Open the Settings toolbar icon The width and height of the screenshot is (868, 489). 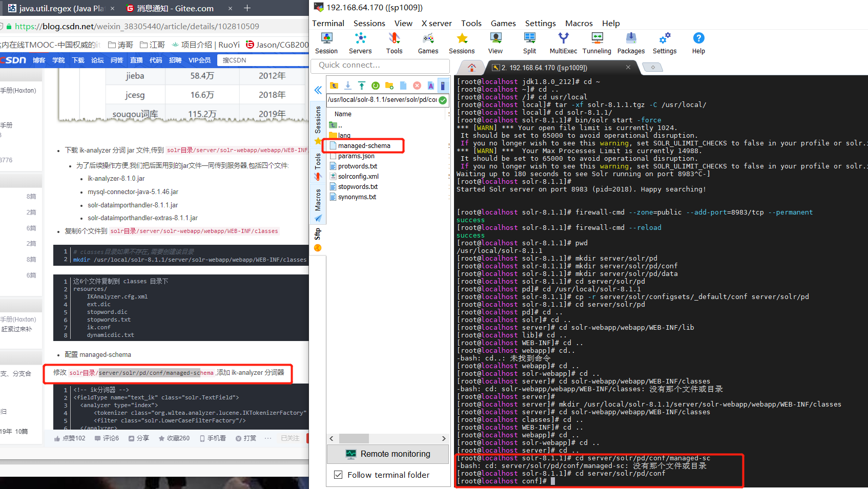(x=665, y=43)
